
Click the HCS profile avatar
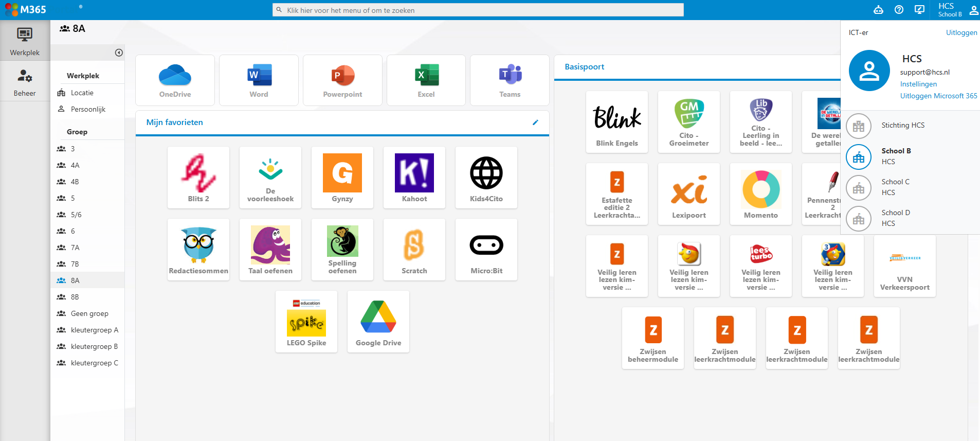(x=869, y=70)
